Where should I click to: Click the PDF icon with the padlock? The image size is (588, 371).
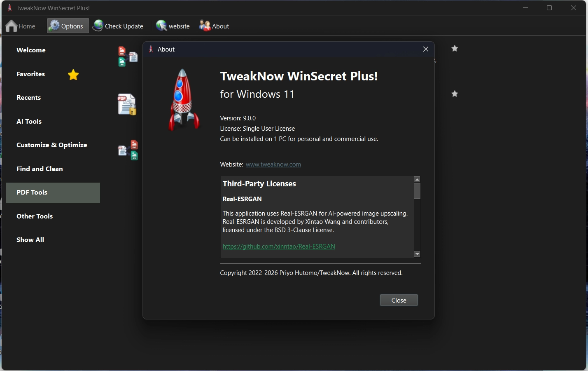(x=127, y=104)
